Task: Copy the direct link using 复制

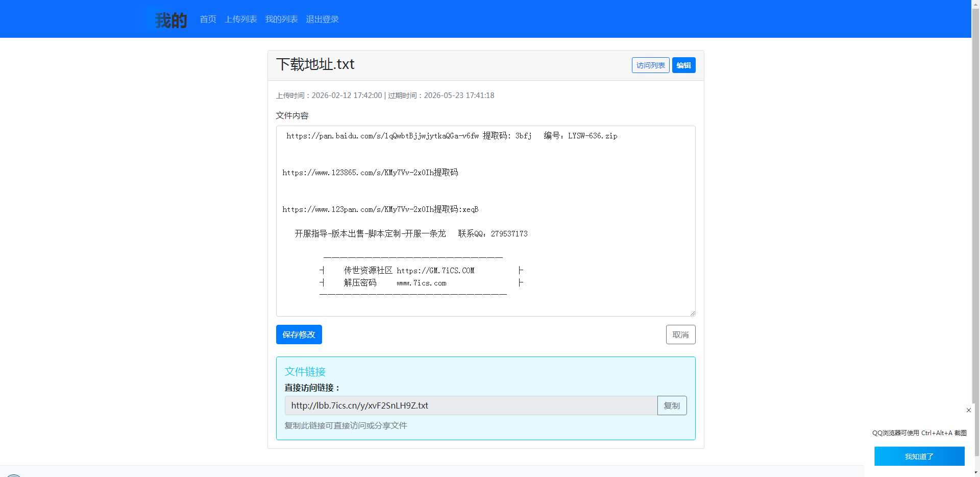Action: click(672, 406)
